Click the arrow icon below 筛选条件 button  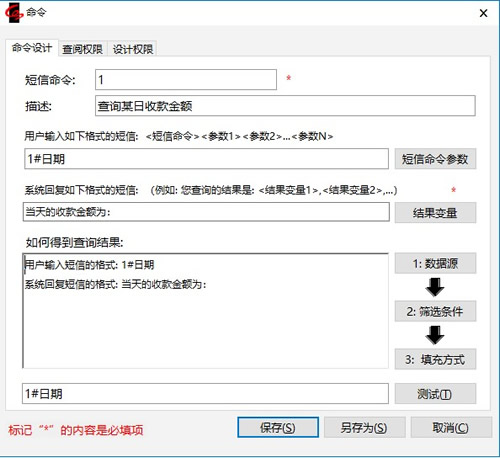point(435,335)
